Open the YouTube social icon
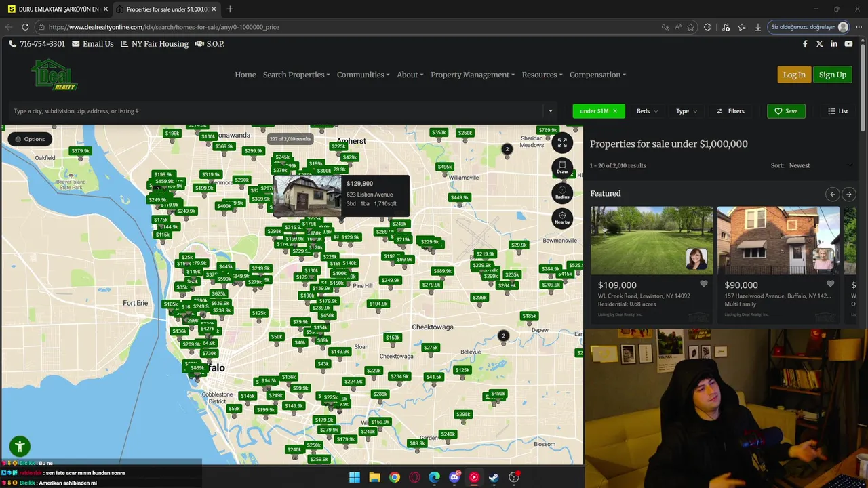Viewport: 868px width, 488px height. (848, 44)
